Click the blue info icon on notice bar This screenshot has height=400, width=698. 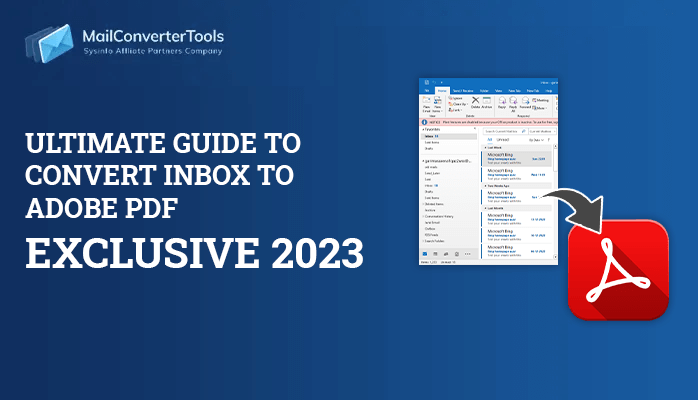[x=424, y=122]
